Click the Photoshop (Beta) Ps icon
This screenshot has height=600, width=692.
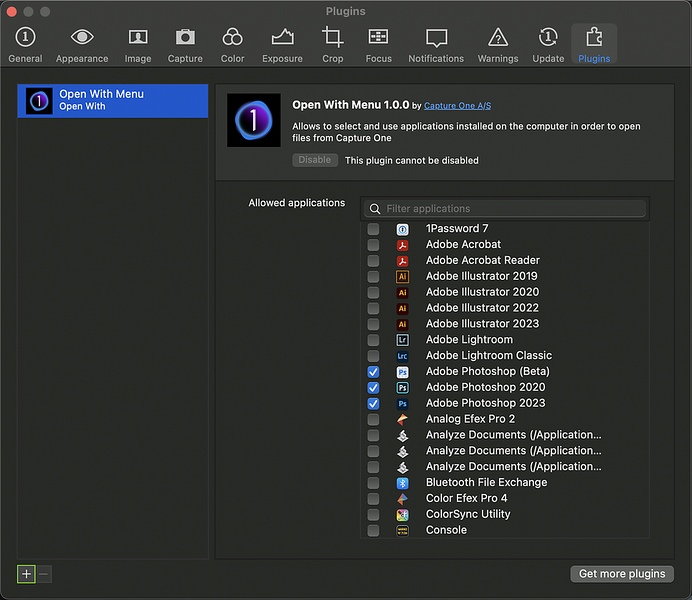(402, 372)
